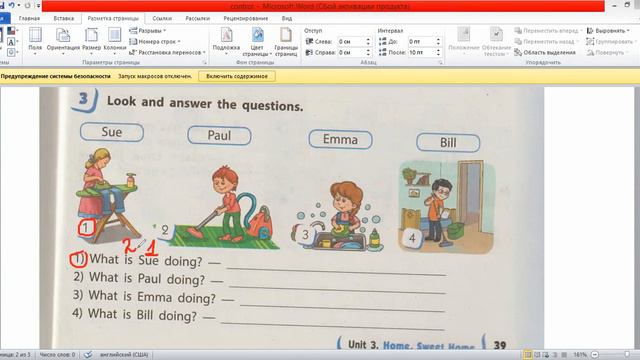
Task: Open the Границы страниц dialog
Action: point(286,41)
